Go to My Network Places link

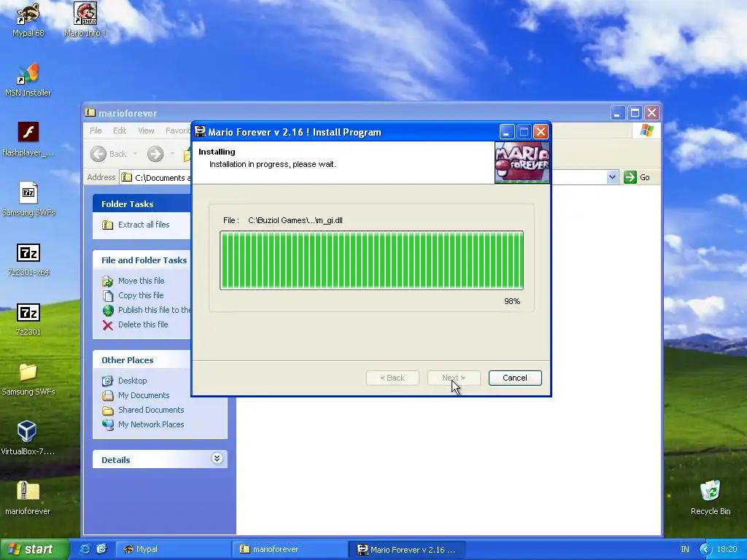(x=150, y=424)
